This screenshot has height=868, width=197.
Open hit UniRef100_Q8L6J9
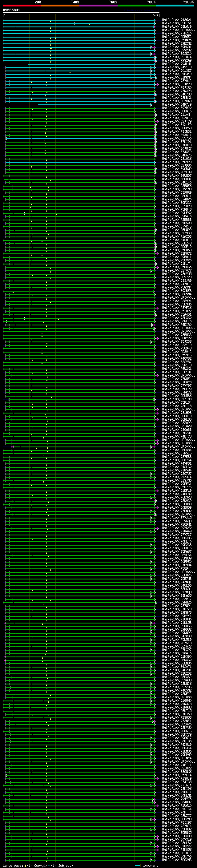point(176,27)
